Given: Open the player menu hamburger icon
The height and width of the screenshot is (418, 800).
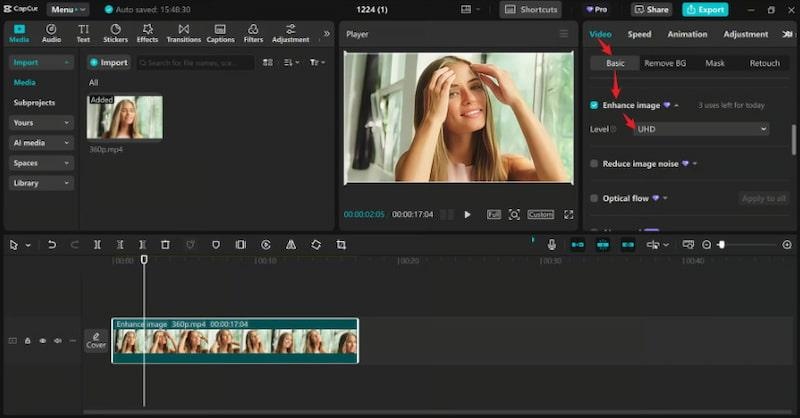Looking at the screenshot, I should (x=564, y=34).
